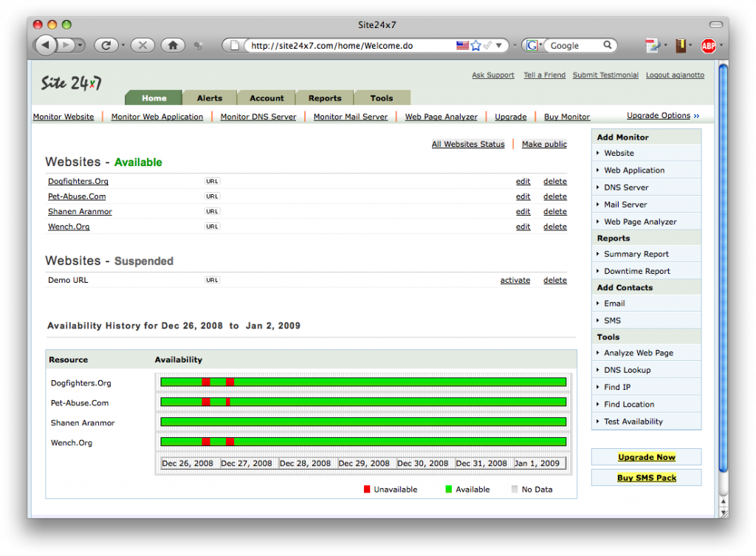Switch to the Home tab
The image size is (756, 556).
click(154, 98)
